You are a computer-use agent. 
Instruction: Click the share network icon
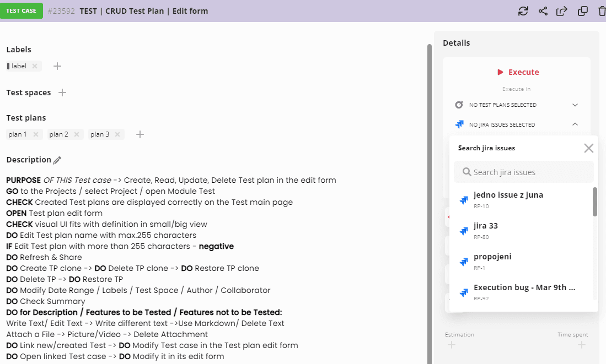(543, 11)
